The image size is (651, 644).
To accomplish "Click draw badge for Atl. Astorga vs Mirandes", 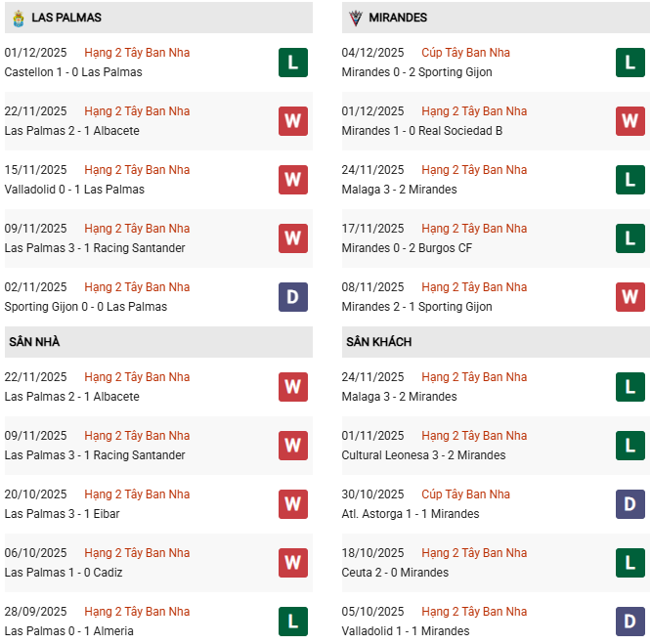I will (x=630, y=504).
